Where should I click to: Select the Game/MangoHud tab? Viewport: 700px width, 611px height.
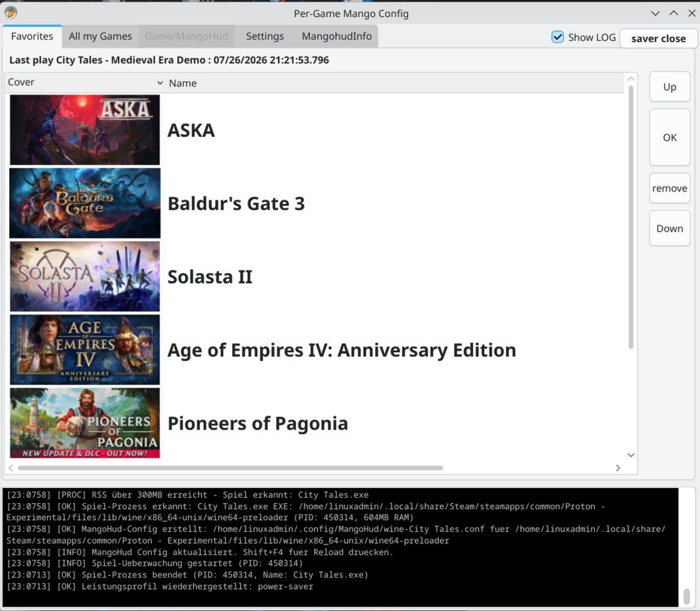[x=186, y=36]
